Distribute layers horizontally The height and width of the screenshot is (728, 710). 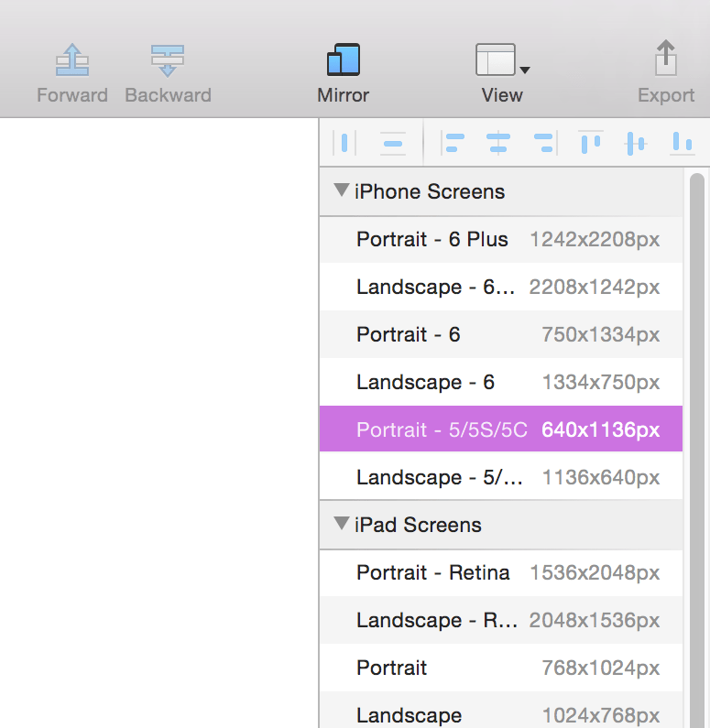point(344,143)
